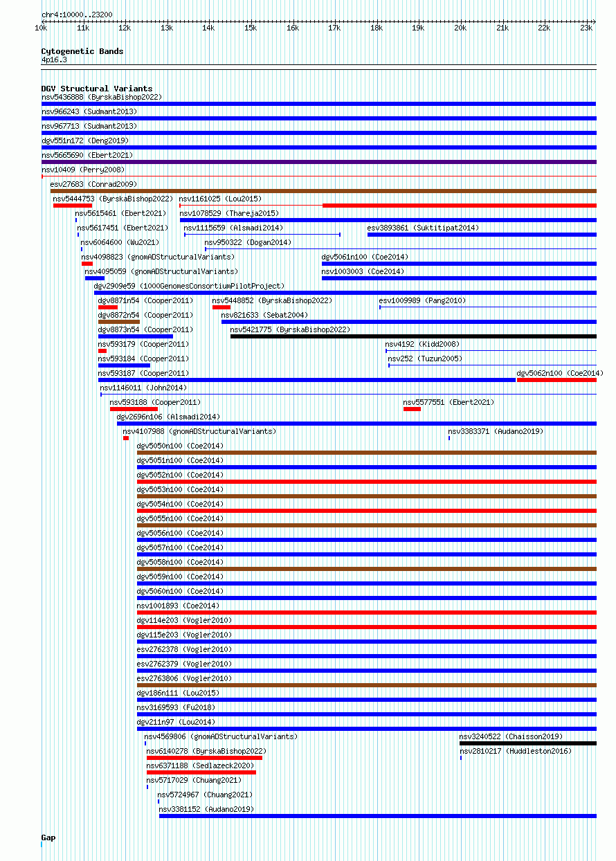Click the red bar of nsv5444753
Screen dimensions: 616x861
coord(73,206)
